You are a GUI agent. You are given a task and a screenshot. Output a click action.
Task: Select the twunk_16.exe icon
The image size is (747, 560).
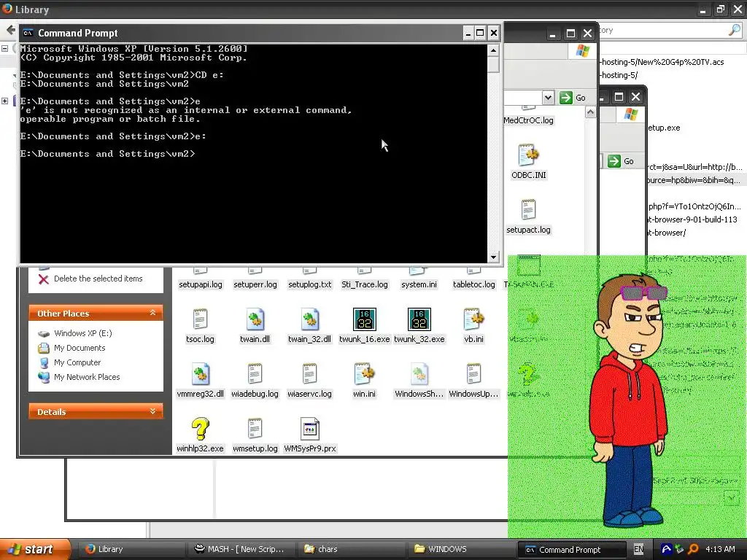coord(365,319)
